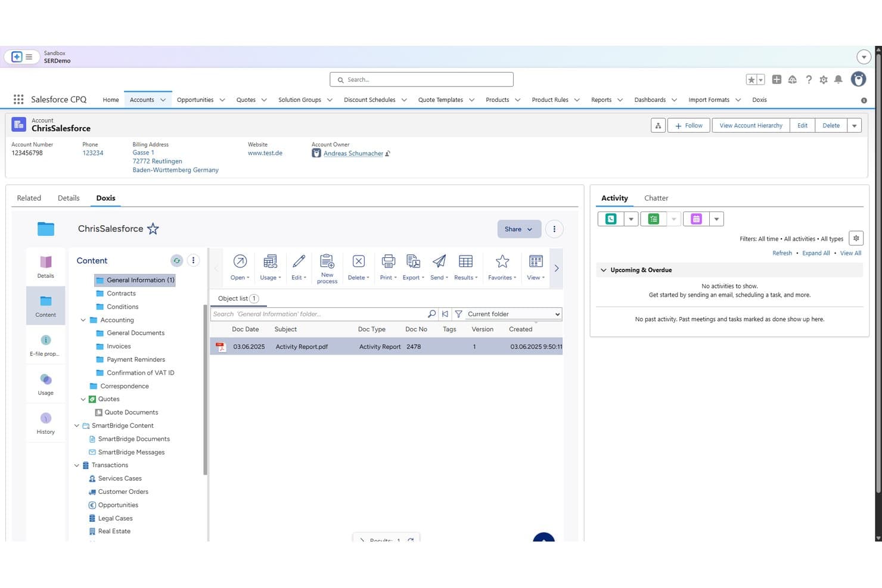This screenshot has height=588, width=882.
Task: Click View Account Hierarchy button
Action: pyautogui.click(x=751, y=126)
